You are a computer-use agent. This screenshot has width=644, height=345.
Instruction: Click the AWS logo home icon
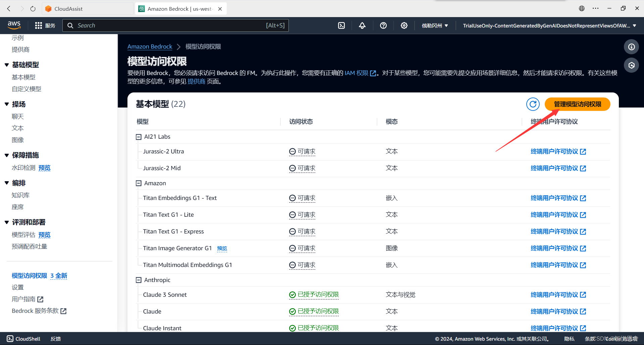coord(14,25)
